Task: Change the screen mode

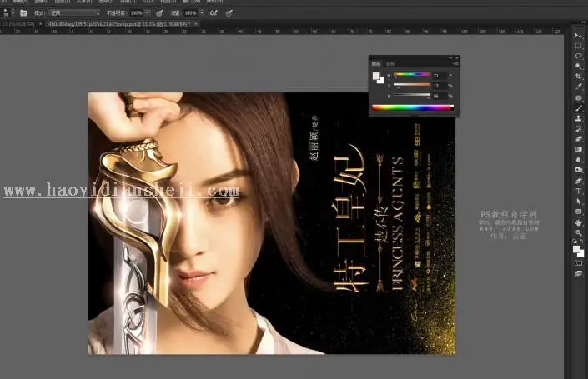Action: (x=578, y=273)
